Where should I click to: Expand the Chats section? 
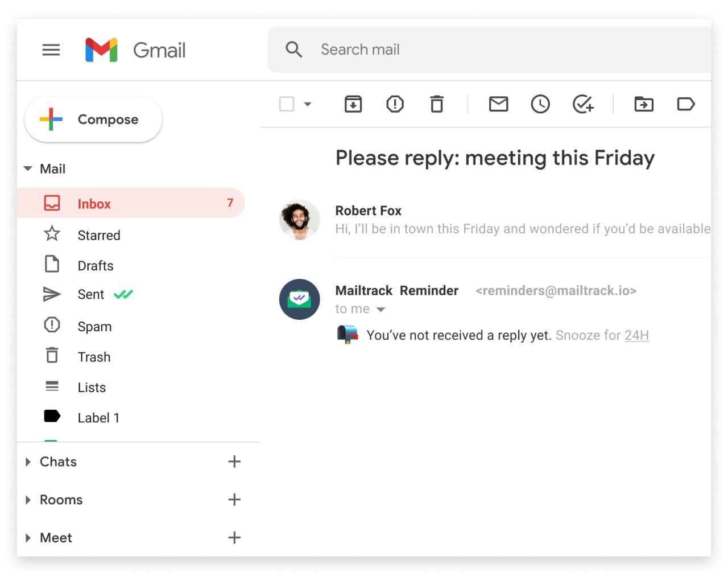tap(28, 462)
